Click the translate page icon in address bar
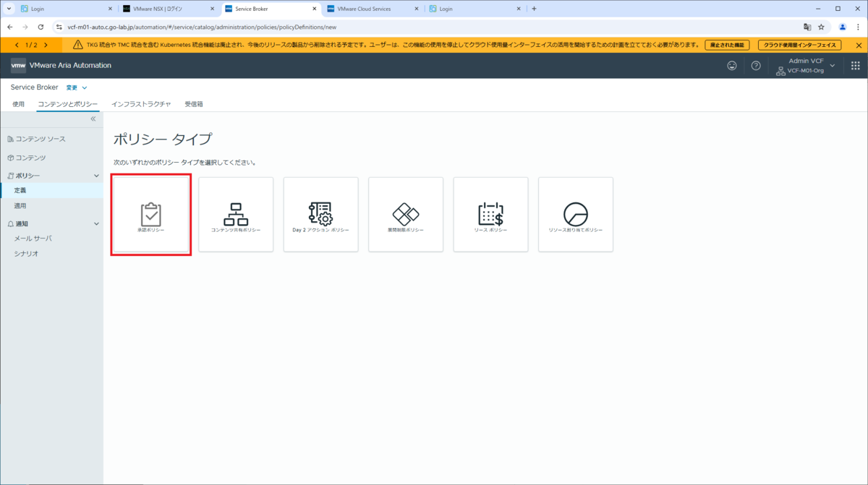This screenshot has width=868, height=485. [x=807, y=27]
